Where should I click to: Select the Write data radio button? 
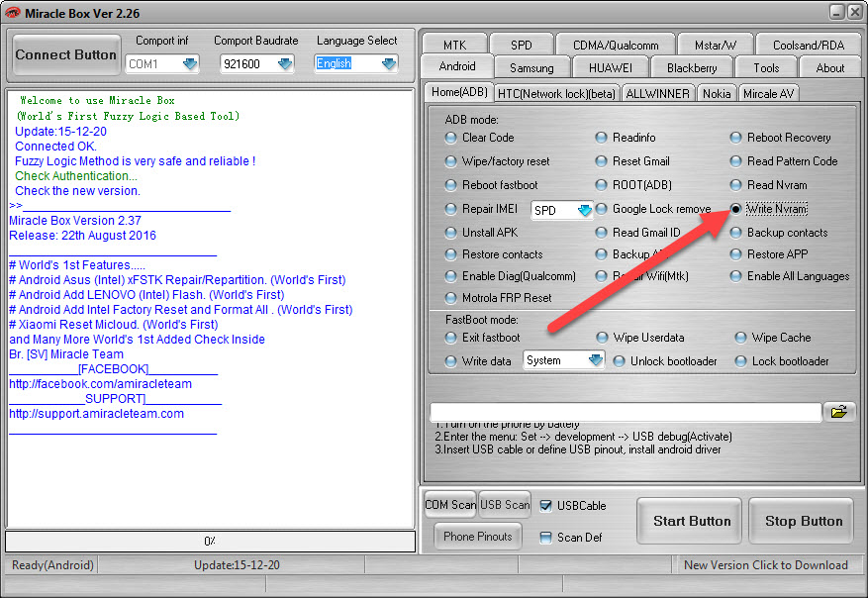450,361
